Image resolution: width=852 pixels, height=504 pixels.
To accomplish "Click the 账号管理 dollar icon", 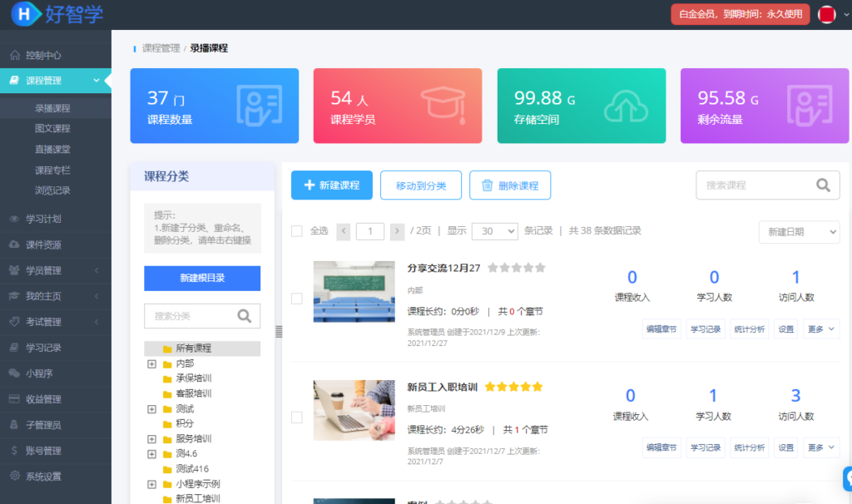I will [x=15, y=450].
